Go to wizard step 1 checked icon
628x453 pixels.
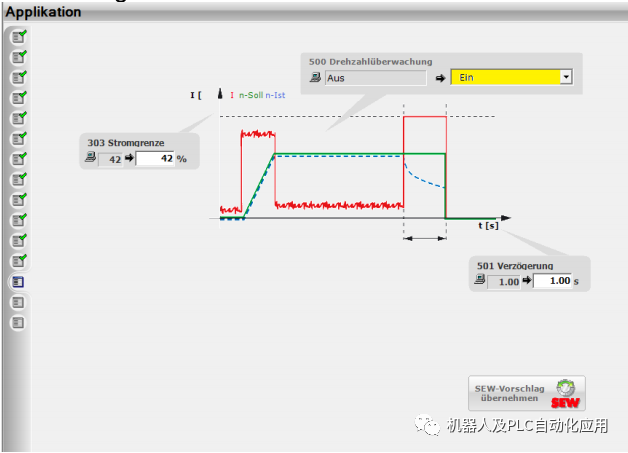pyautogui.click(x=18, y=37)
